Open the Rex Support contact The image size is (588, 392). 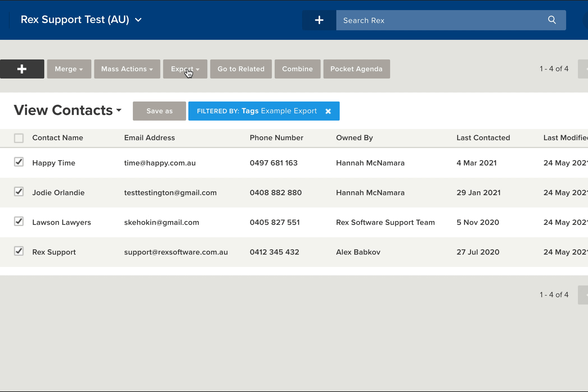(x=54, y=252)
